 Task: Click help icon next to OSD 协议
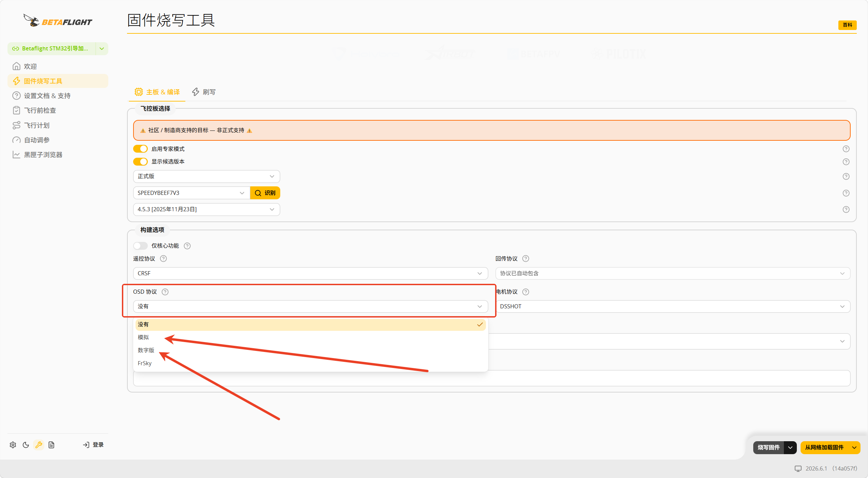point(165,292)
